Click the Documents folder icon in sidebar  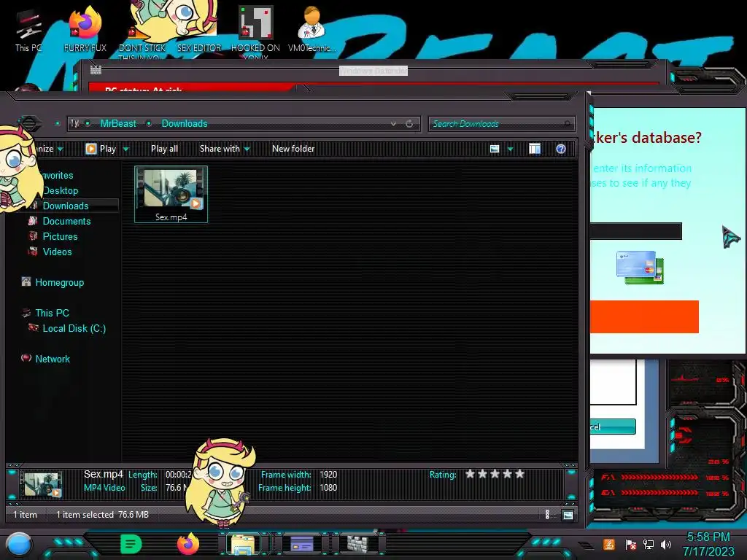pyautogui.click(x=32, y=220)
